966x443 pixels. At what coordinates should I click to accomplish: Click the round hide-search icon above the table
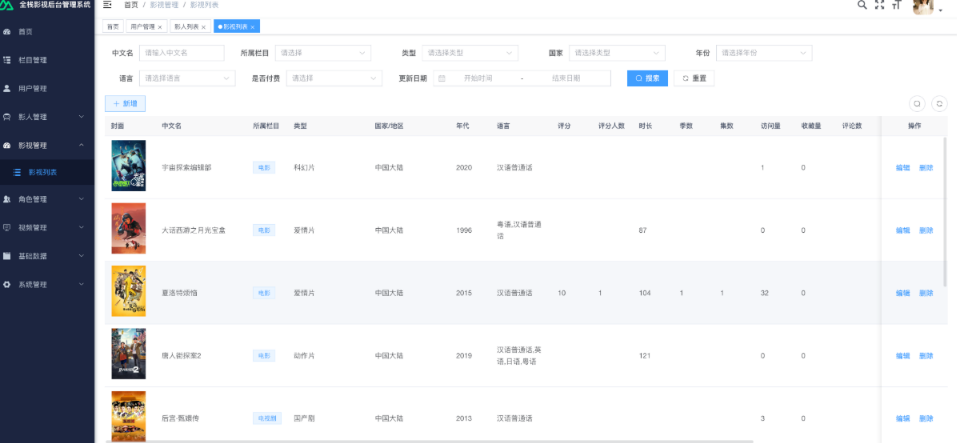pos(917,104)
